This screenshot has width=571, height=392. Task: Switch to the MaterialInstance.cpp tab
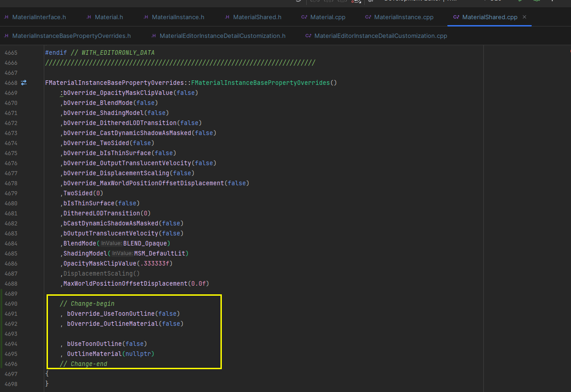[x=399, y=17]
